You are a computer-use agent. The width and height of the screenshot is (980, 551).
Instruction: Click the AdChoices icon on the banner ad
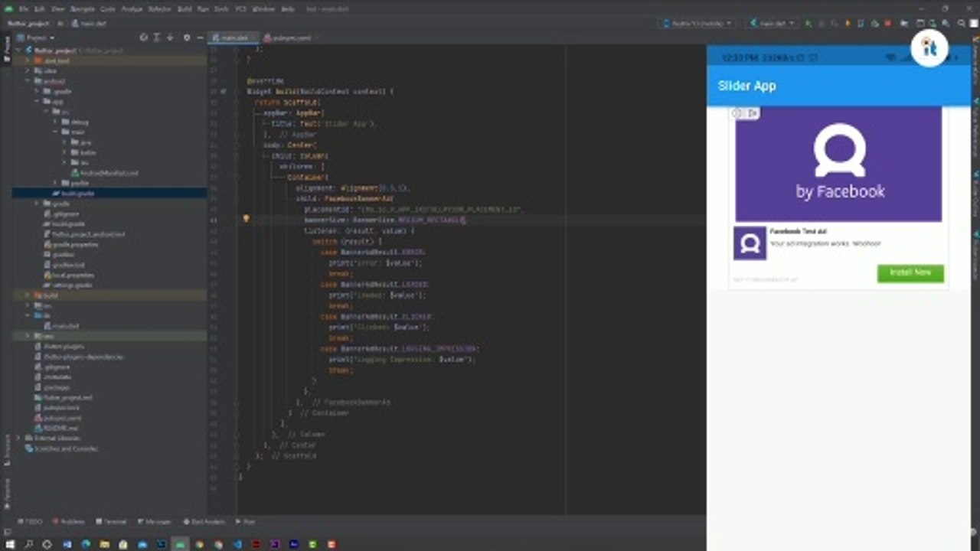point(753,113)
